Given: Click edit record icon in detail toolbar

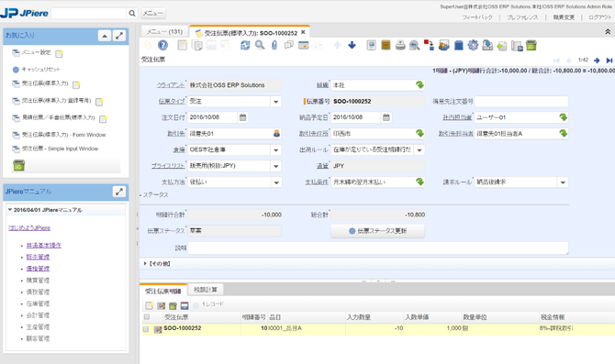Looking at the screenshot, I should (x=162, y=305).
